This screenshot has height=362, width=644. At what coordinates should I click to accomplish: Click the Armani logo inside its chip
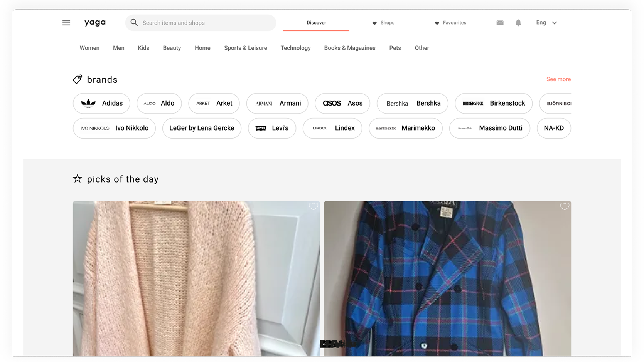click(x=264, y=103)
